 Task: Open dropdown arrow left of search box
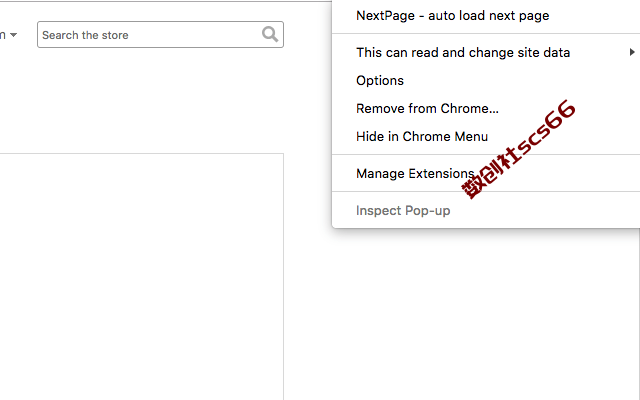(13, 35)
